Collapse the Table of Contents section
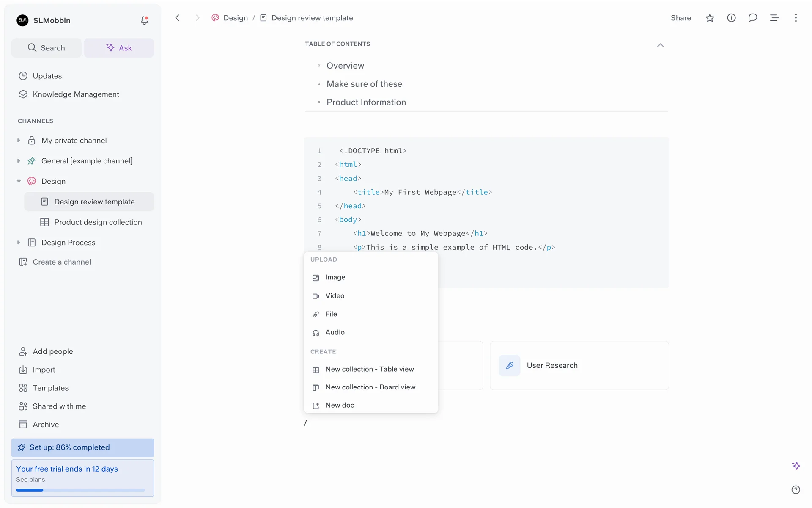Viewport: 812px width, 508px height. 660,45
